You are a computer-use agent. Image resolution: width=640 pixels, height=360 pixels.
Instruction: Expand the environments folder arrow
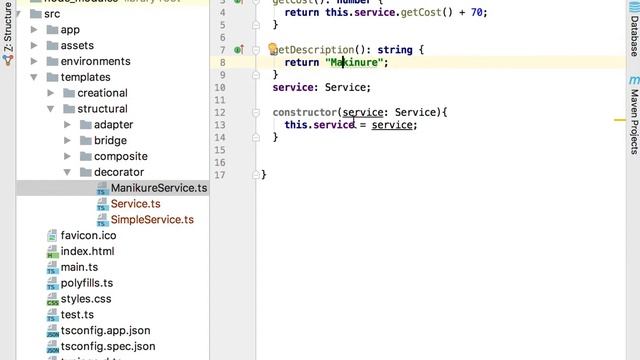(34, 62)
